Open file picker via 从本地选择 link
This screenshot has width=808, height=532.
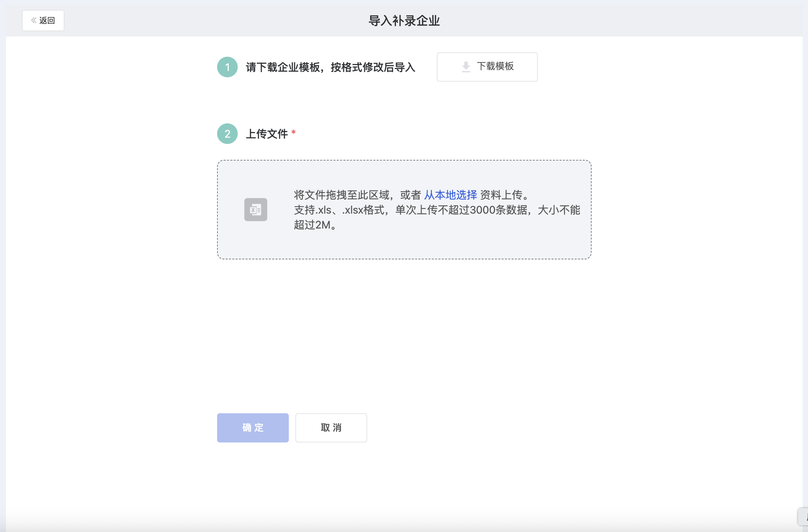450,195
